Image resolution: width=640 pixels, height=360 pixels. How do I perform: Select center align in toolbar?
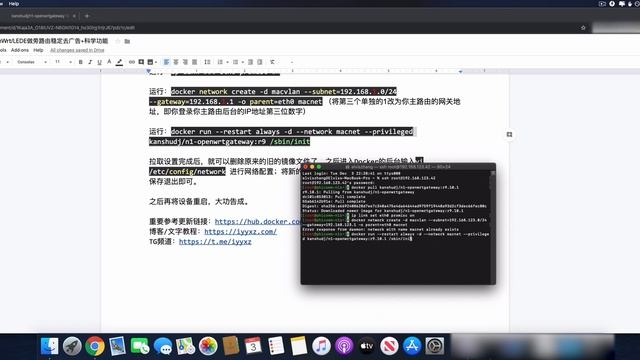176,62
